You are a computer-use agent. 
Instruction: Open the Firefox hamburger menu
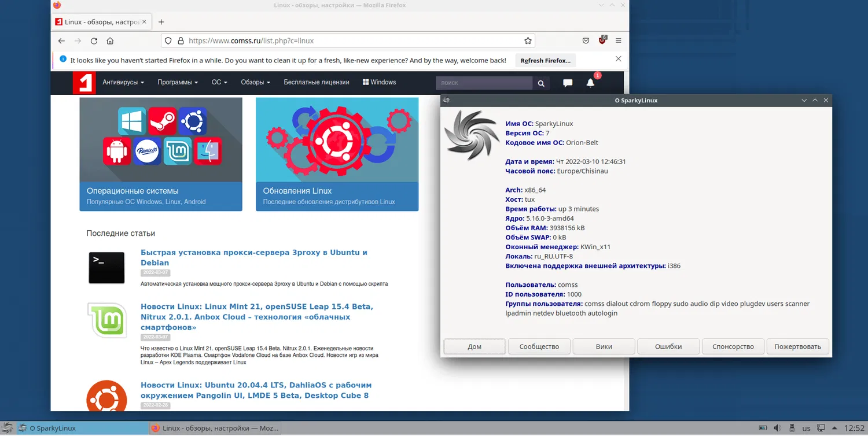(619, 41)
